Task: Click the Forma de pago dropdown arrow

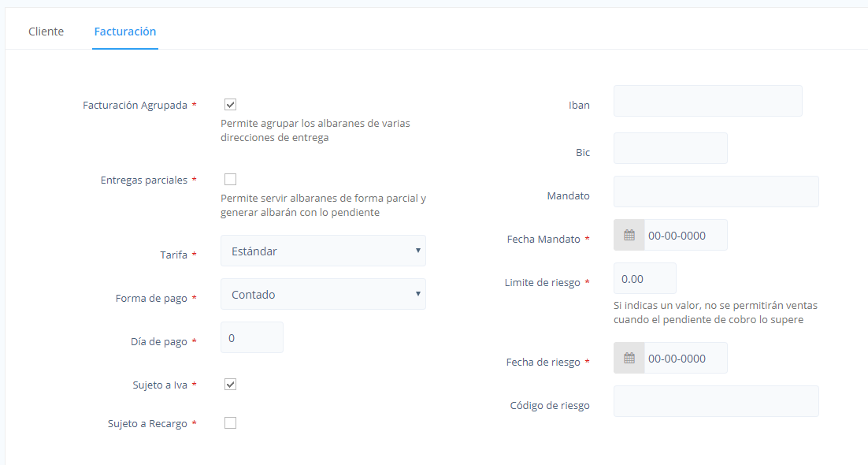Action: [418, 294]
